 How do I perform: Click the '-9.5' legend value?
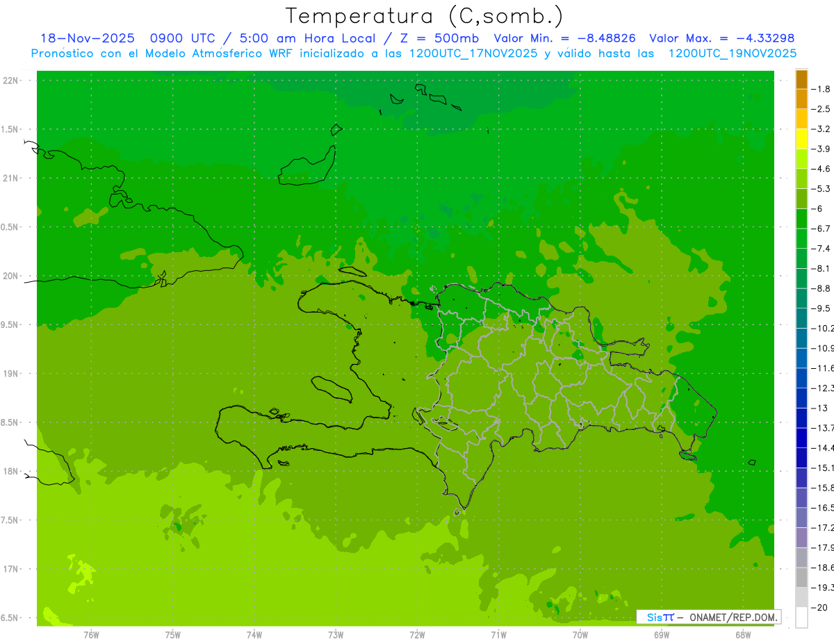[x=821, y=308]
